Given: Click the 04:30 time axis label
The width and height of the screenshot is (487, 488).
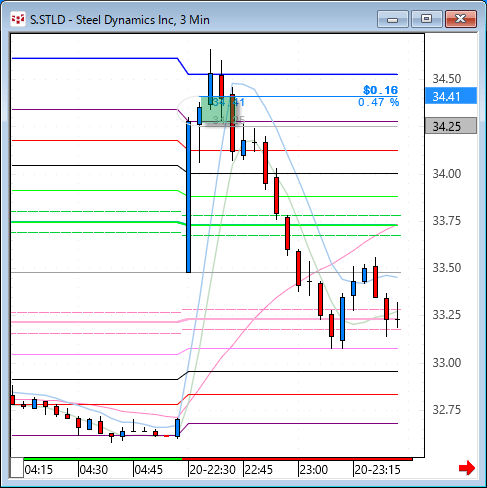Looking at the screenshot, I should click(94, 470).
